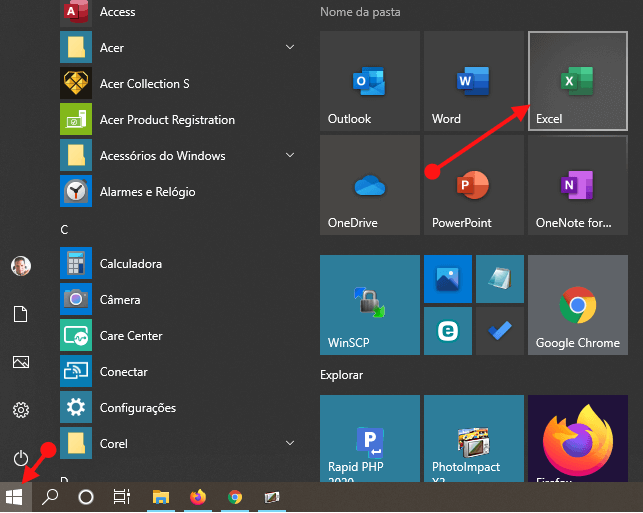Open File Explorer on the taskbar
The height and width of the screenshot is (513, 643).
pos(161,497)
